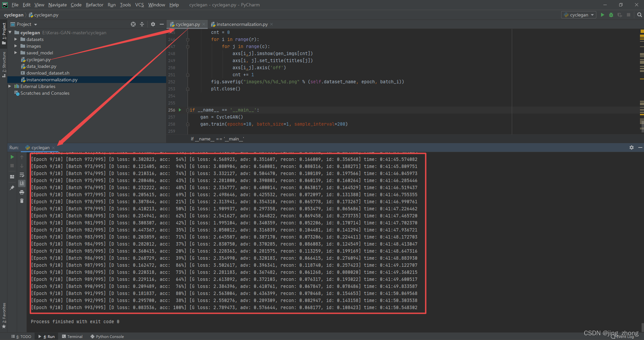The width and height of the screenshot is (644, 340).
Task: Click editor breadcrumb if __name__ == '__main__'
Action: click(217, 139)
